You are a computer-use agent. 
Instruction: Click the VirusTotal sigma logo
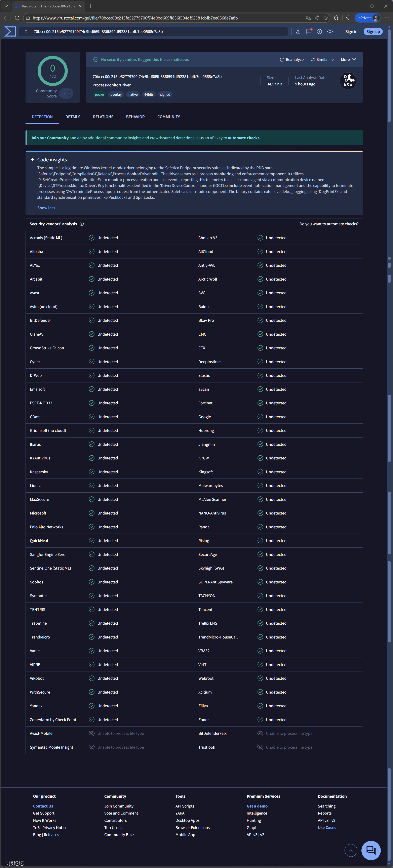10,31
